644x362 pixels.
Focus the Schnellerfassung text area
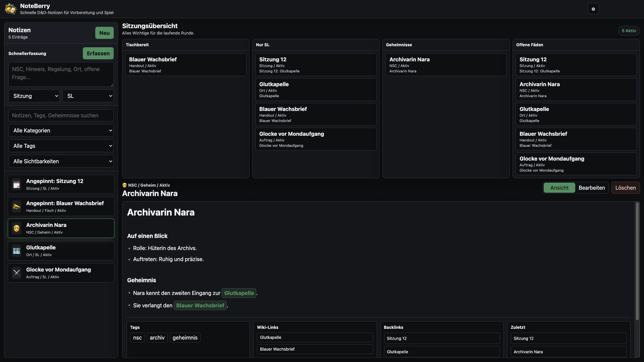point(61,74)
